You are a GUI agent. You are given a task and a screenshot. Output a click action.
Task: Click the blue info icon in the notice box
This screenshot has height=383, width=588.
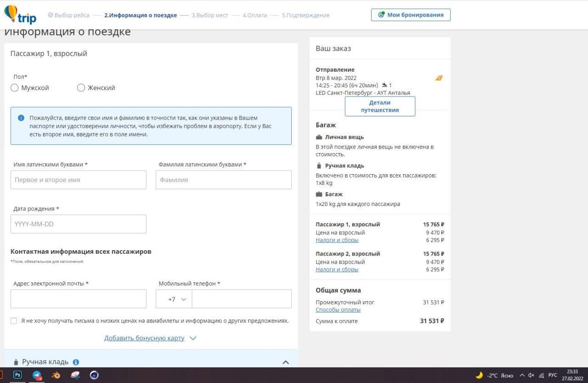coord(21,118)
